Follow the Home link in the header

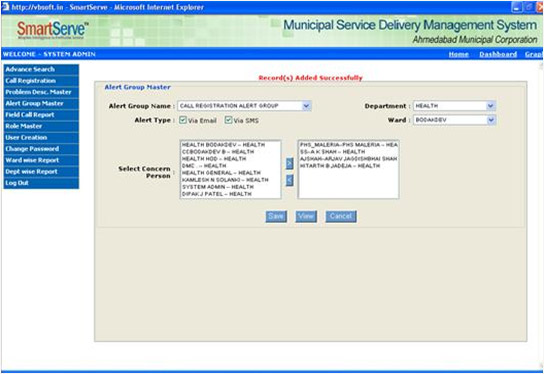coord(459,54)
